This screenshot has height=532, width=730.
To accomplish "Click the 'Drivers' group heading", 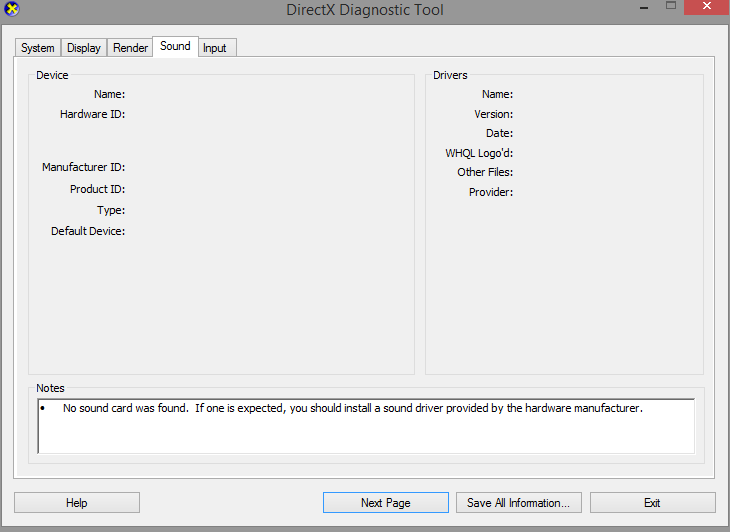I will point(450,75).
